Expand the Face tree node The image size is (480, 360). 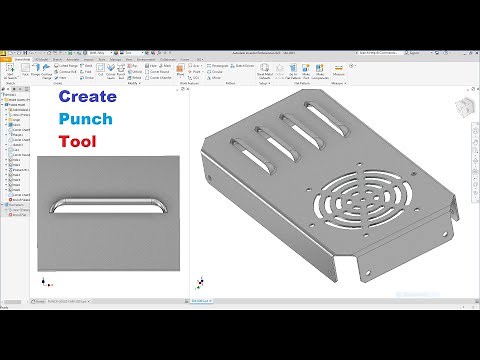tap(6, 125)
